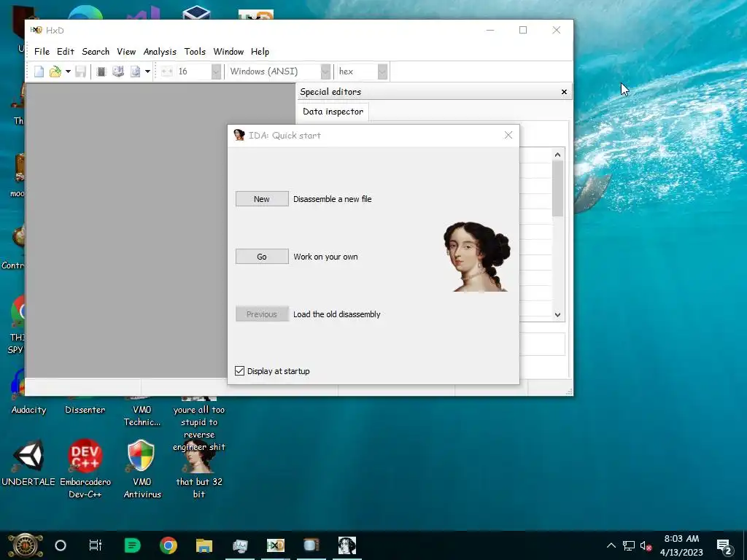
Task: Click the system monitor icon on taskbar
Action: pos(239,545)
